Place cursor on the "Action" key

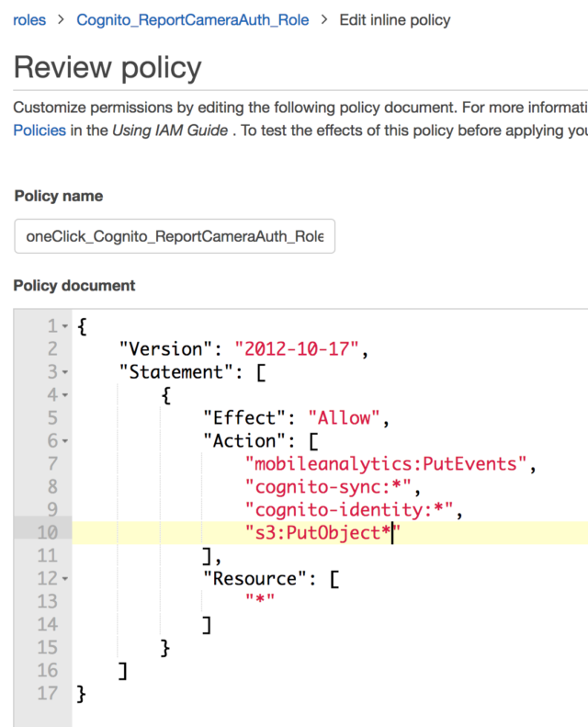[244, 441]
